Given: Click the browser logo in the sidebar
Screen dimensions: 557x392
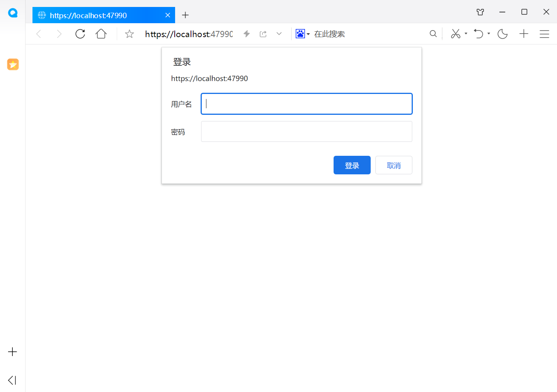Looking at the screenshot, I should [13, 13].
